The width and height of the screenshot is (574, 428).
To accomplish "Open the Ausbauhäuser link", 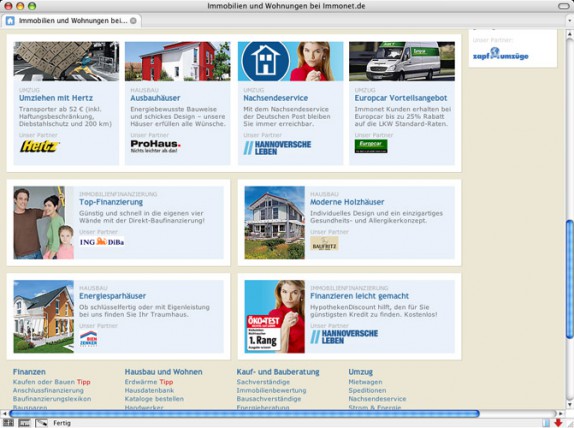I will tap(155, 98).
